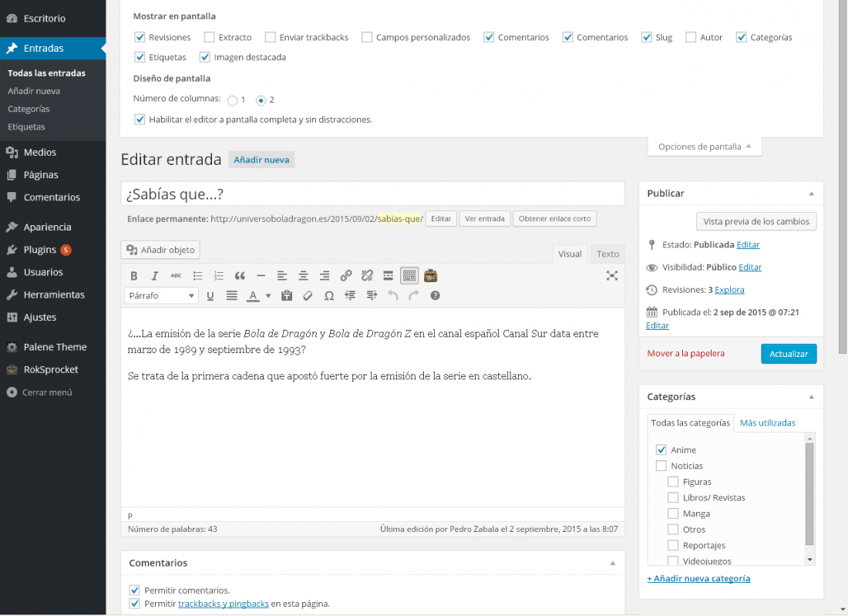Open the RokSprocket toolbar icon
The width and height of the screenshot is (848, 616).
coord(430,276)
